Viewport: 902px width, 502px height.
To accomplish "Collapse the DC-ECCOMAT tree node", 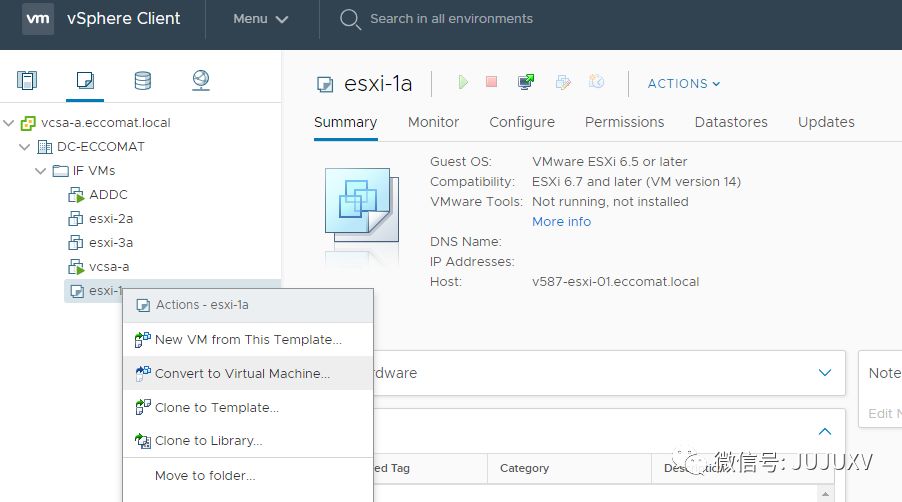I will pos(25,147).
